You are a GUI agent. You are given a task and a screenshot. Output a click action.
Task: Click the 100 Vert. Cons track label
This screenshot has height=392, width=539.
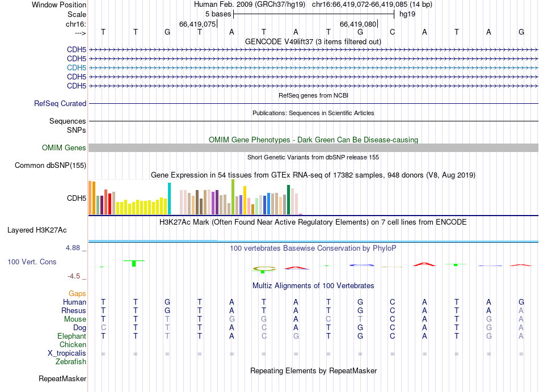[x=32, y=262]
